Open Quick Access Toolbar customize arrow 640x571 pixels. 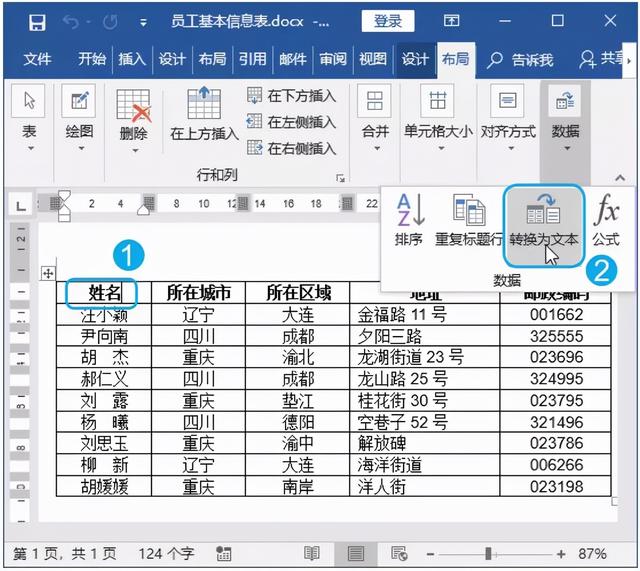(x=143, y=22)
